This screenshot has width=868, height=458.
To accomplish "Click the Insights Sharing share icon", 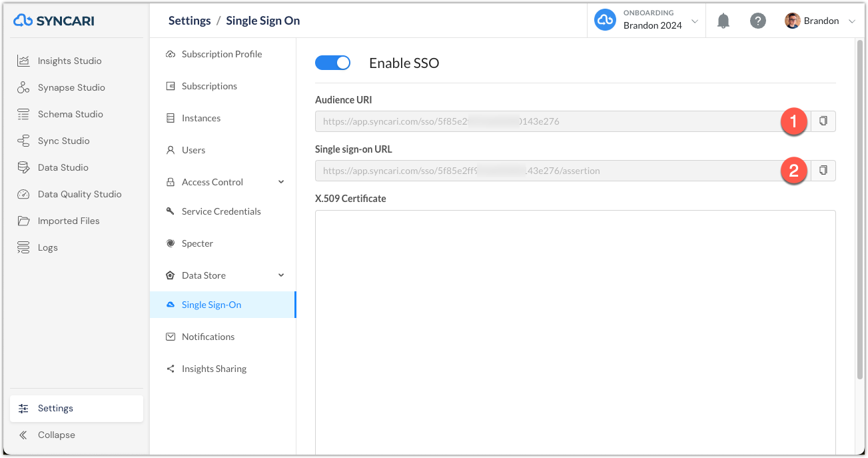I will 171,369.
